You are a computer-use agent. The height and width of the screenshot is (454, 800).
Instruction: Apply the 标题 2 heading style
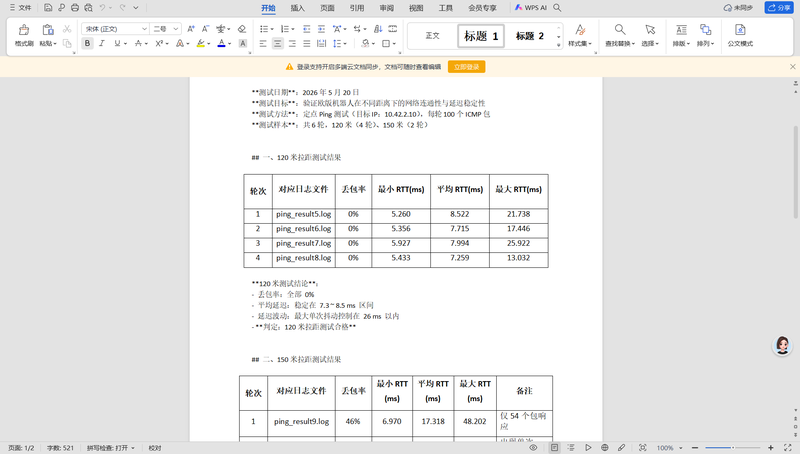pyautogui.click(x=530, y=36)
